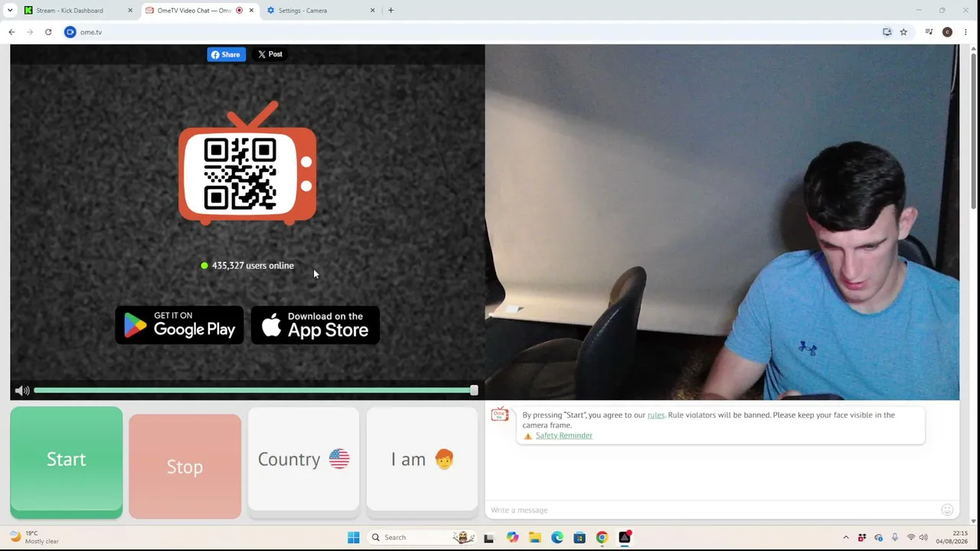Reload the ome.tv page
This screenshot has height=551, width=980.
[48, 32]
